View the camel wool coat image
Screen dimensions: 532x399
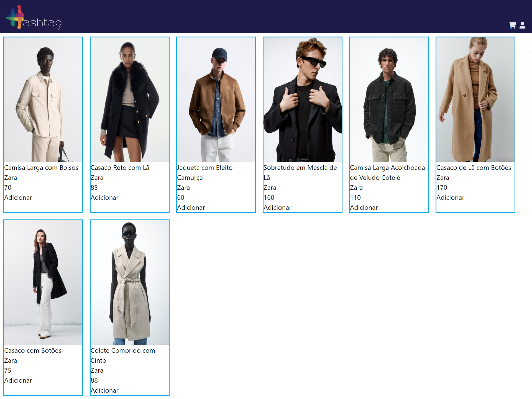(475, 100)
